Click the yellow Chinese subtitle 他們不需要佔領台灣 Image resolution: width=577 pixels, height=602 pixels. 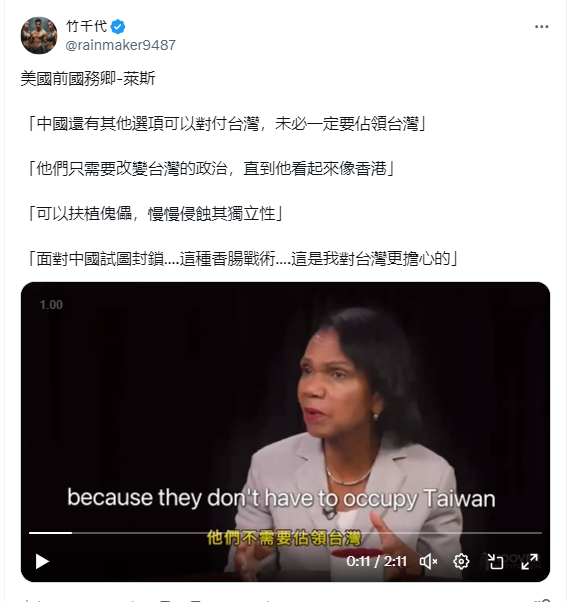pos(284,538)
